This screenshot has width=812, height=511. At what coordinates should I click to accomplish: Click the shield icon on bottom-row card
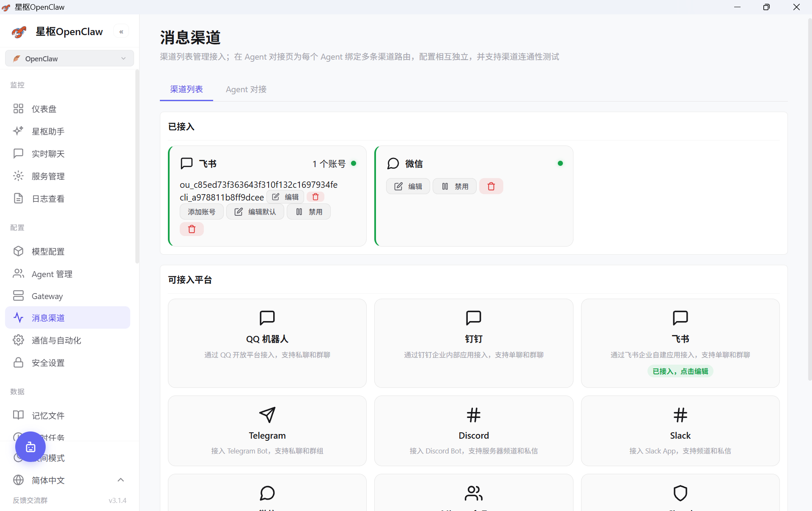680,493
